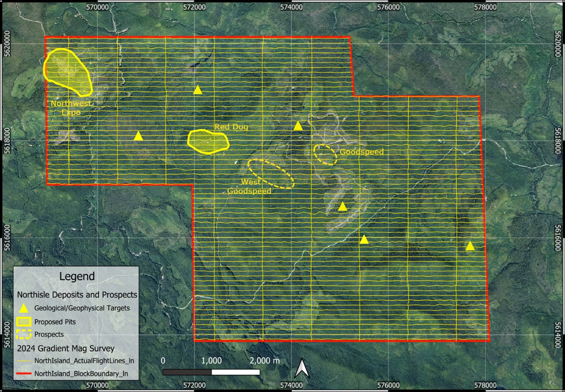Click inside the Red Dog pit polygon

pos(208,142)
